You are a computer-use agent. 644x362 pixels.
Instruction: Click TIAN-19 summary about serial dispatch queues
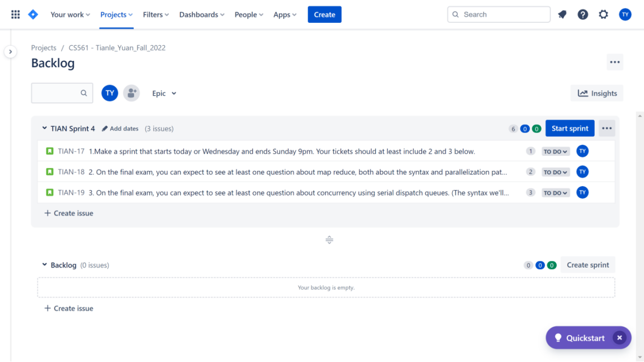299,193
